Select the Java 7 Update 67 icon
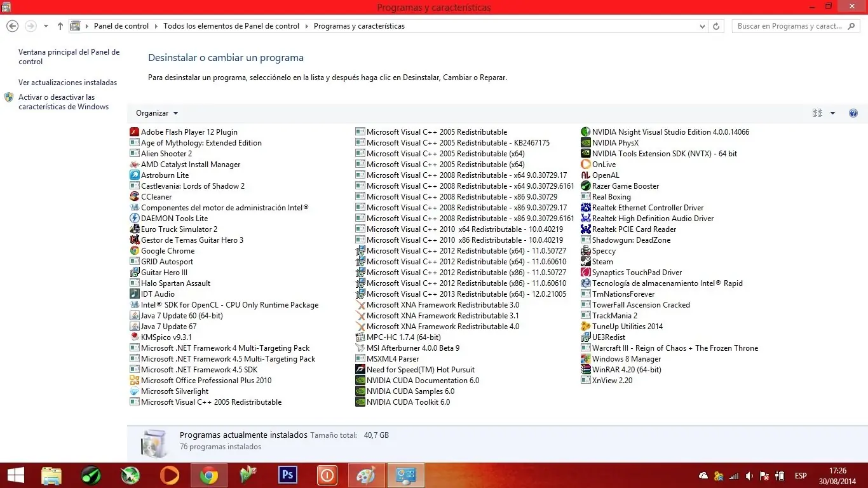Image resolution: width=868 pixels, height=488 pixels. (134, 327)
